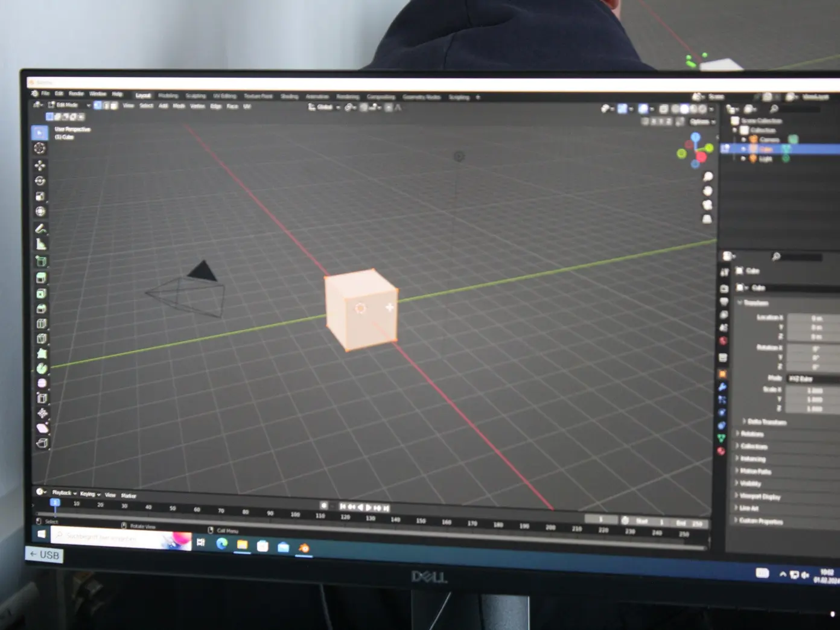
Task: Expand the Delta Transform panel
Action: 765,422
